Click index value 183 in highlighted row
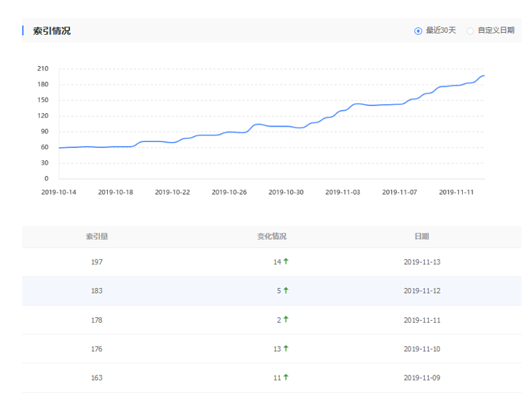532x396 pixels. tap(97, 291)
